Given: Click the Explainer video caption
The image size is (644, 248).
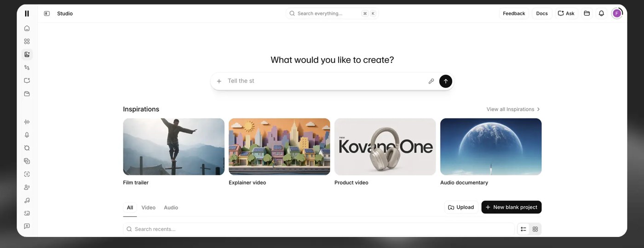Looking at the screenshot, I should (247, 183).
